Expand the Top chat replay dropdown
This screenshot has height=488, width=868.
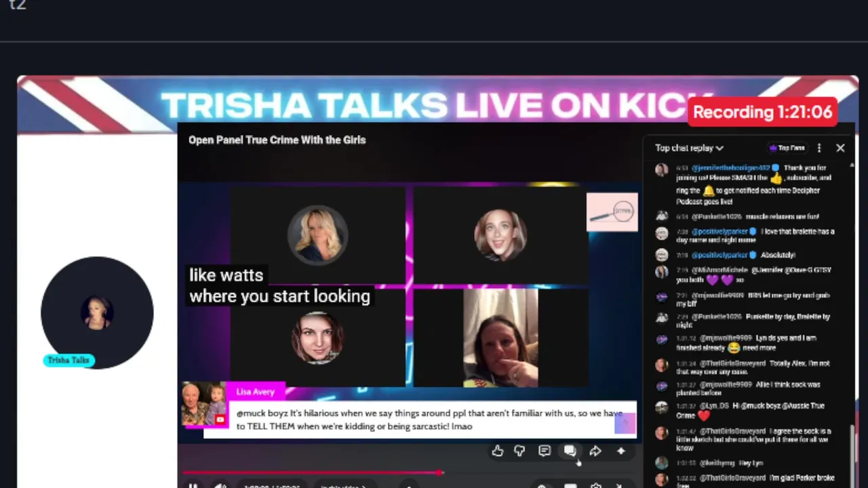click(x=689, y=148)
